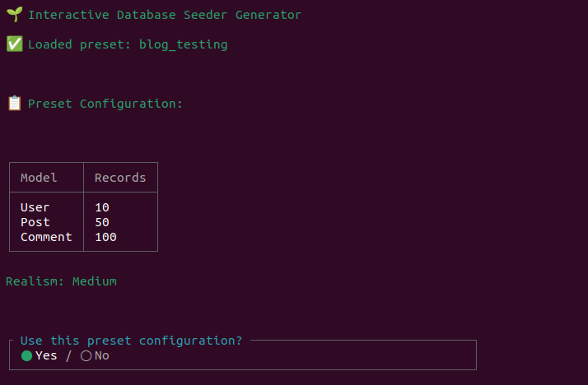Screen dimensions: 588x385
Task: Click the Records column header
Action: tap(120, 178)
